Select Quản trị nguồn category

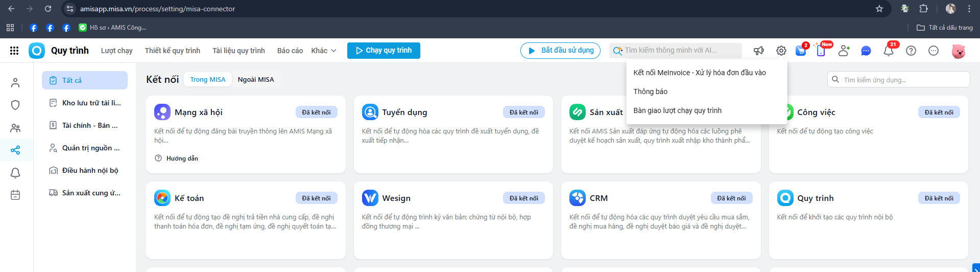[x=85, y=148]
